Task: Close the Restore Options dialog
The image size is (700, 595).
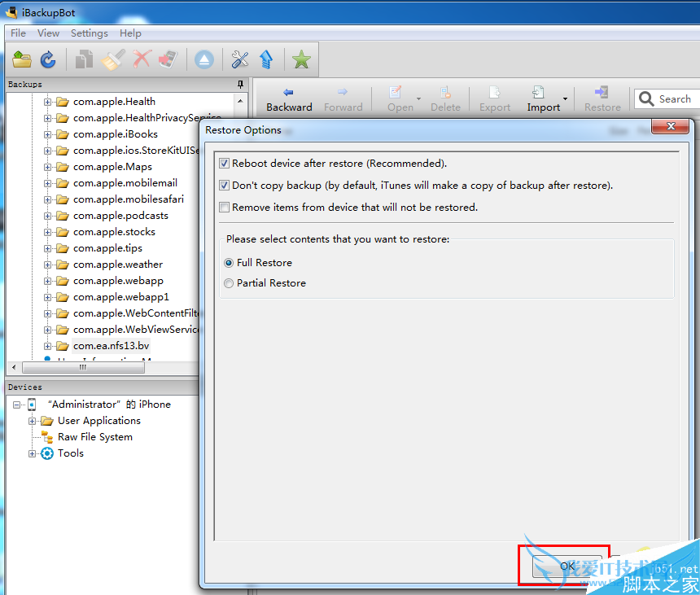Action: (x=671, y=126)
